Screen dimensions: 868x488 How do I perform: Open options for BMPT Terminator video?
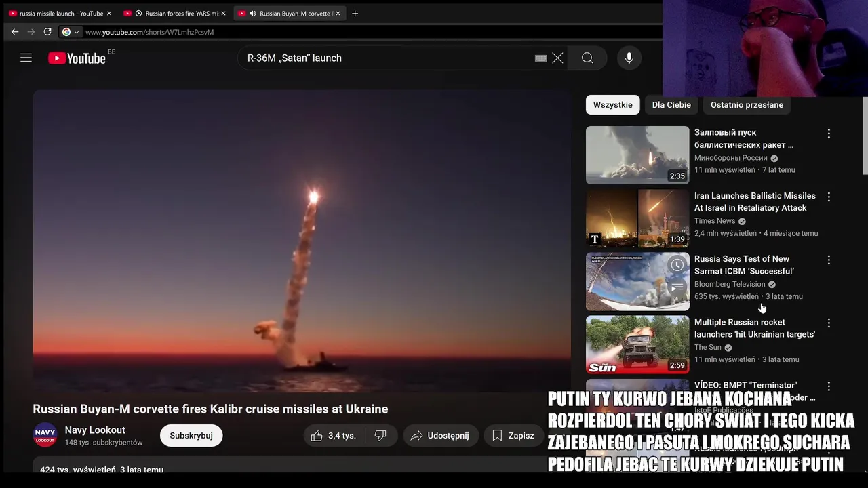pos(828,386)
